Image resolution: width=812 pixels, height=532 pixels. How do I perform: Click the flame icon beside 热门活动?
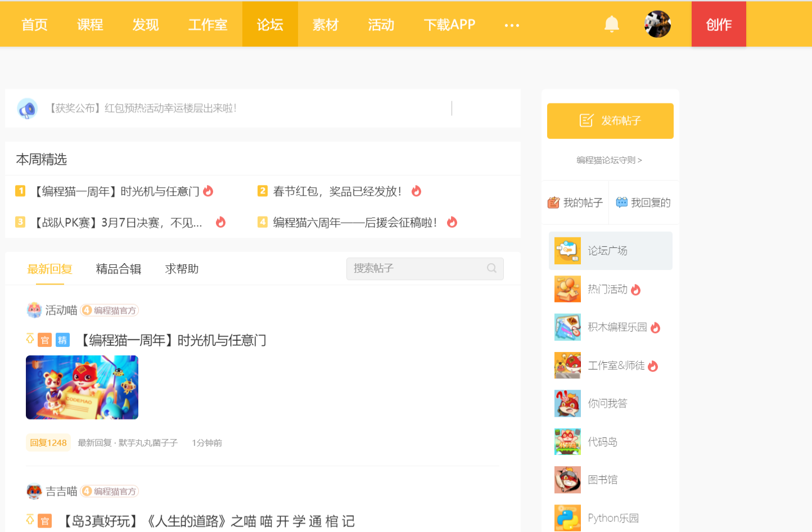pyautogui.click(x=636, y=290)
